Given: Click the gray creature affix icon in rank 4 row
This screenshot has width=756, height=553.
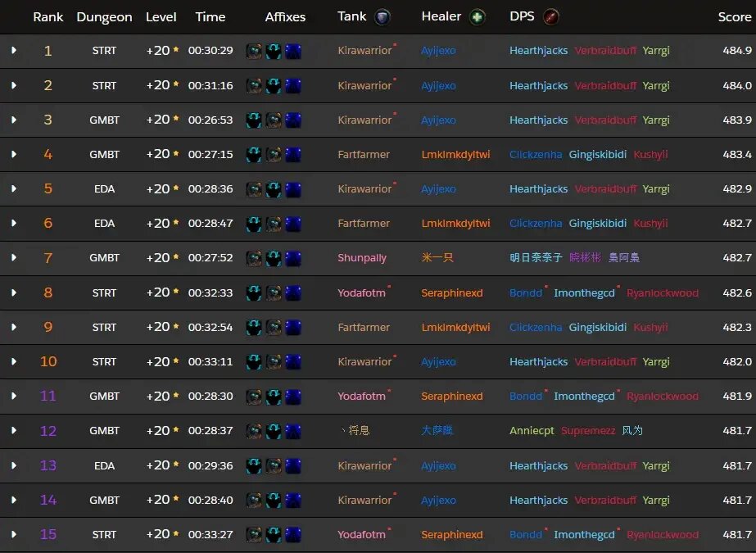Looking at the screenshot, I should [x=274, y=155].
